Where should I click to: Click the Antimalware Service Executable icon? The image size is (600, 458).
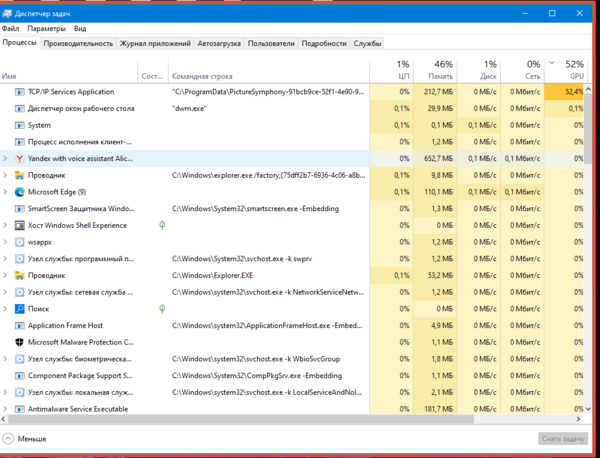19,409
